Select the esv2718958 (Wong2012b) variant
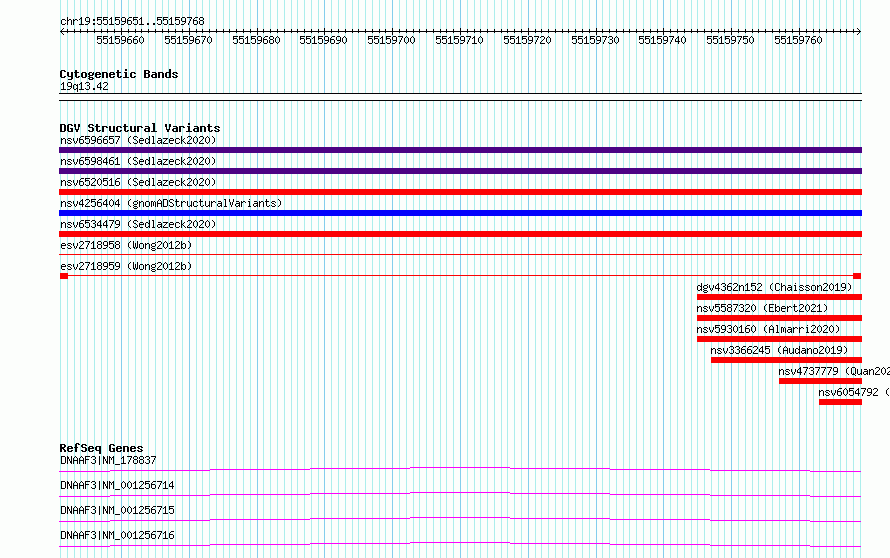This screenshot has height=558, width=890. click(125, 245)
